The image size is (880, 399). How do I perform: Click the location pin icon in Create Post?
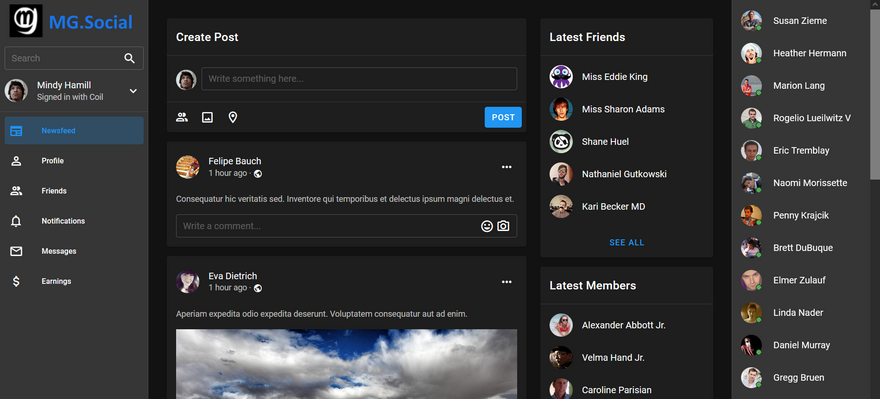click(x=233, y=117)
